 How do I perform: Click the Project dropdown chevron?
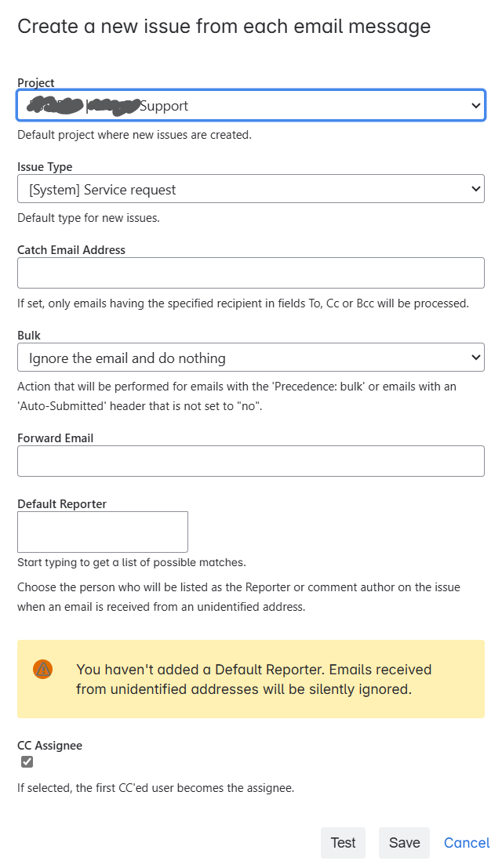(475, 105)
